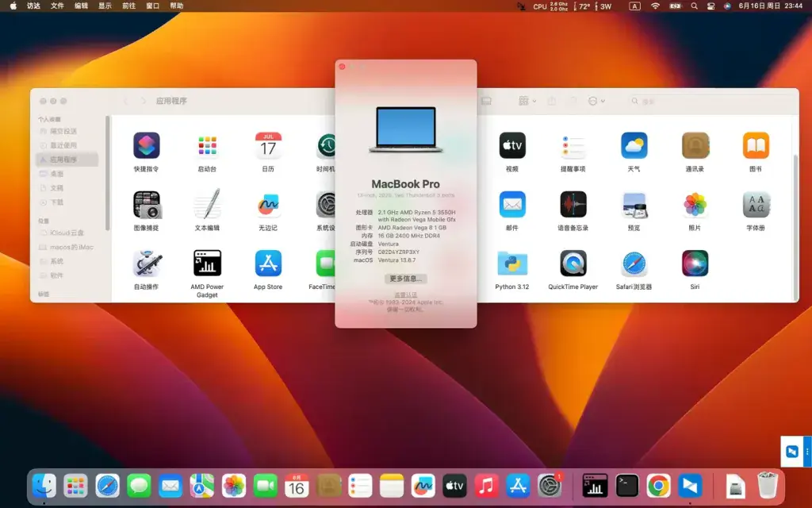Select macos的iMac in the Finder sidebar
This screenshot has height=508, width=812.
[x=67, y=248]
